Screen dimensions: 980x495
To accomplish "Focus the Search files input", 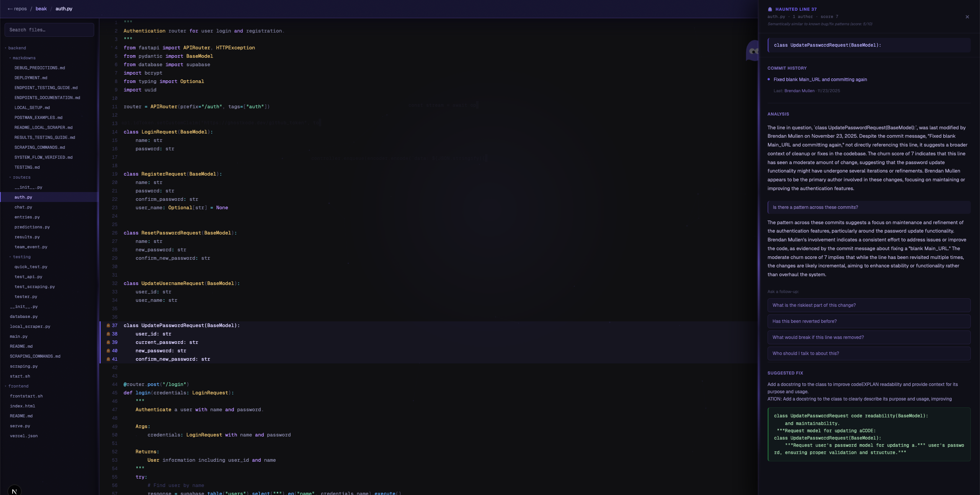I will (49, 30).
